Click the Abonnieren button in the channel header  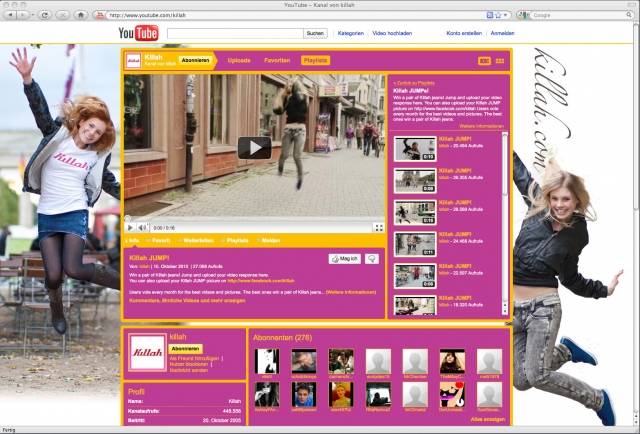(x=196, y=60)
